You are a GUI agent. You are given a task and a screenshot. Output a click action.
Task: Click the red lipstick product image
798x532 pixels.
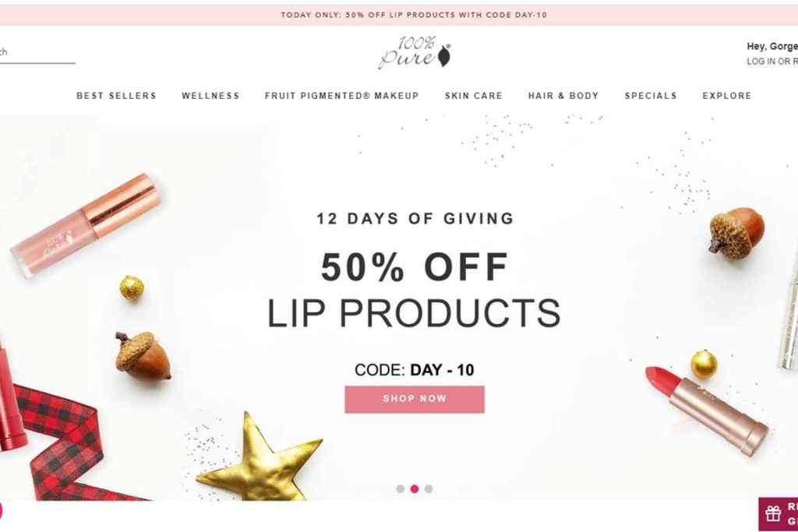tap(706, 410)
